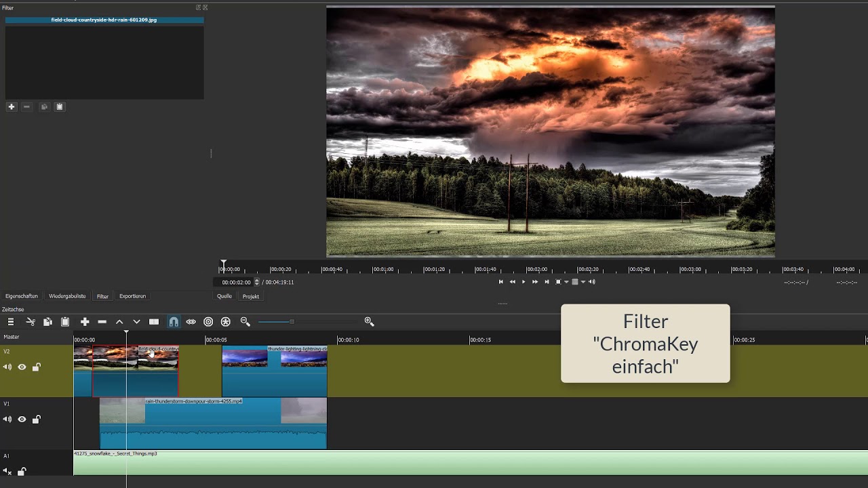Toggle timeline snapping magnet
This screenshot has height=488, width=868.
[x=174, y=322]
